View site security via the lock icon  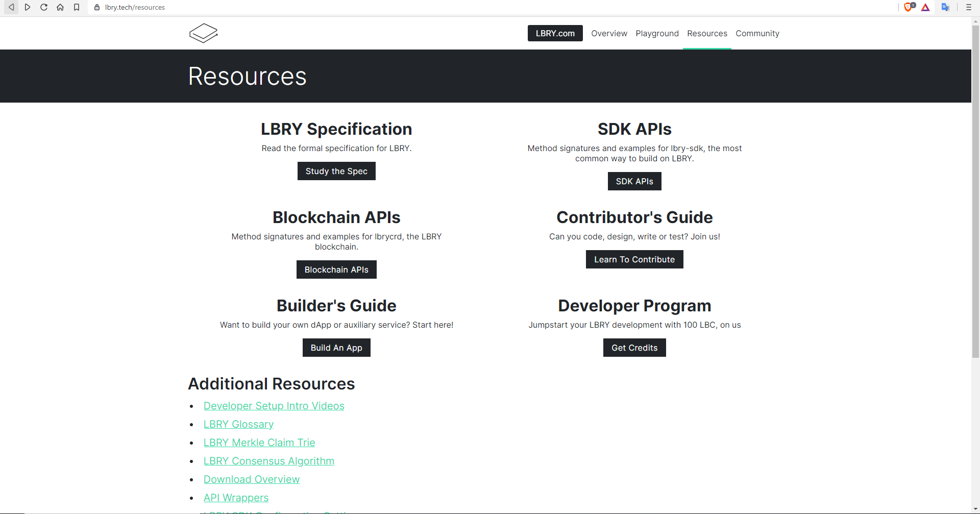pyautogui.click(x=96, y=7)
